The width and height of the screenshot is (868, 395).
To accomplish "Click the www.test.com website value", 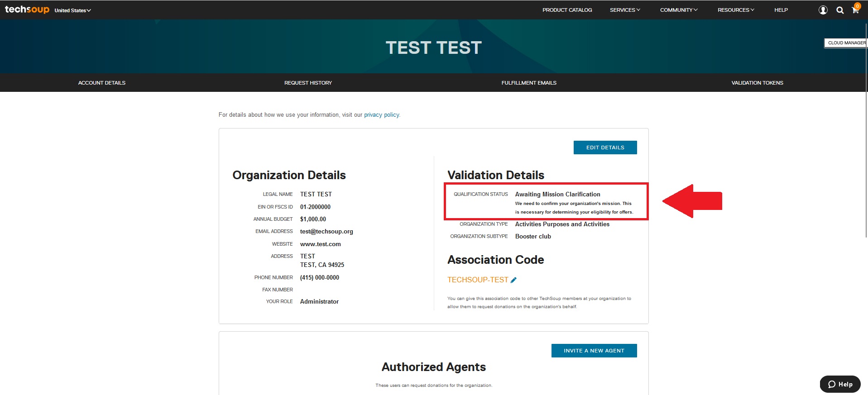I will (x=321, y=244).
